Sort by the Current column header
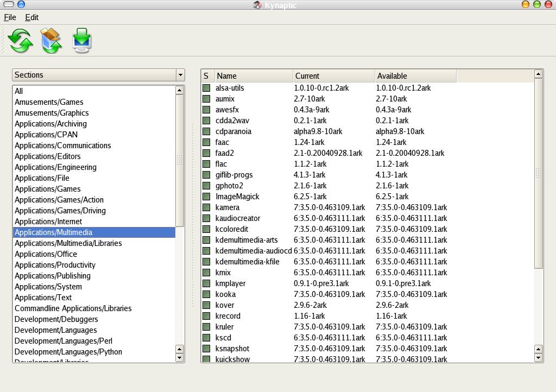The image size is (556, 392). (x=334, y=76)
